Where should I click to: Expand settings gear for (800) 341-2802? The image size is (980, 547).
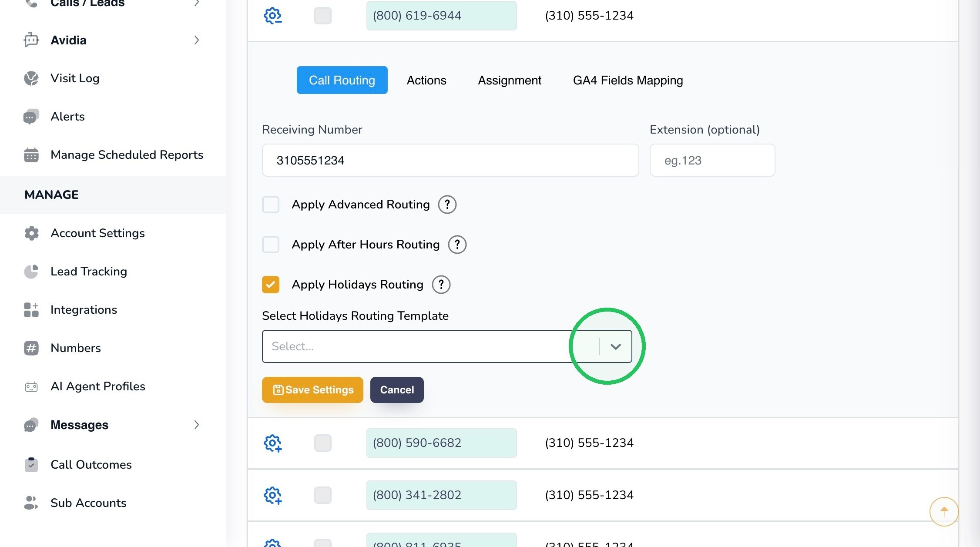(x=273, y=495)
